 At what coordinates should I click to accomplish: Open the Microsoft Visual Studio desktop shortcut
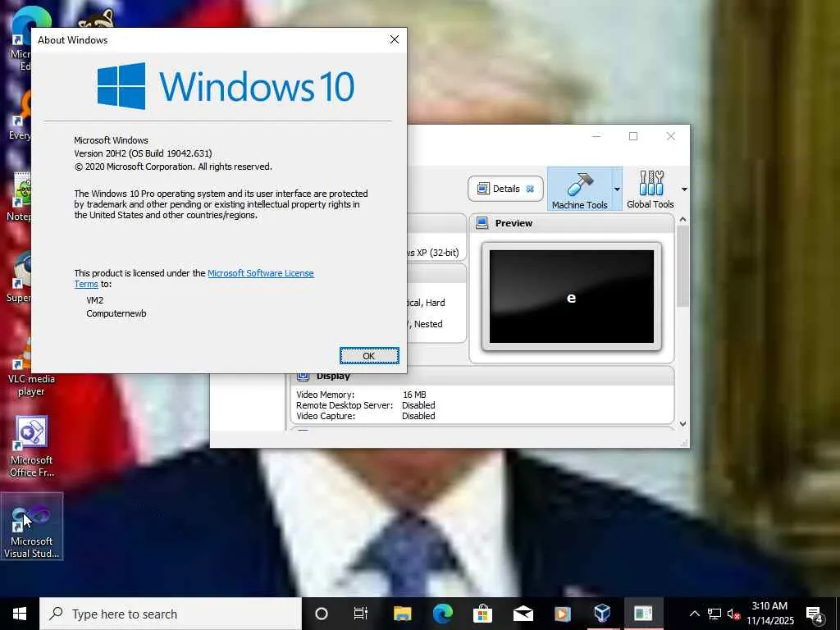pos(32,526)
